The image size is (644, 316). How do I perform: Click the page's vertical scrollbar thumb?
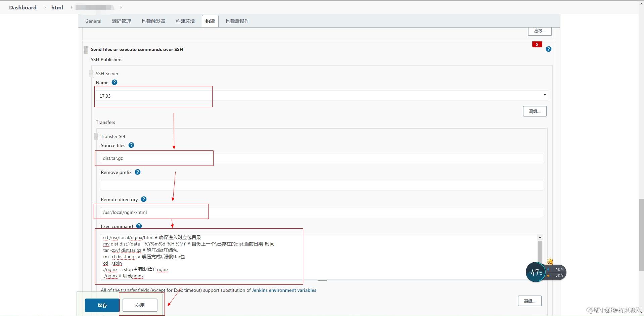(641, 235)
